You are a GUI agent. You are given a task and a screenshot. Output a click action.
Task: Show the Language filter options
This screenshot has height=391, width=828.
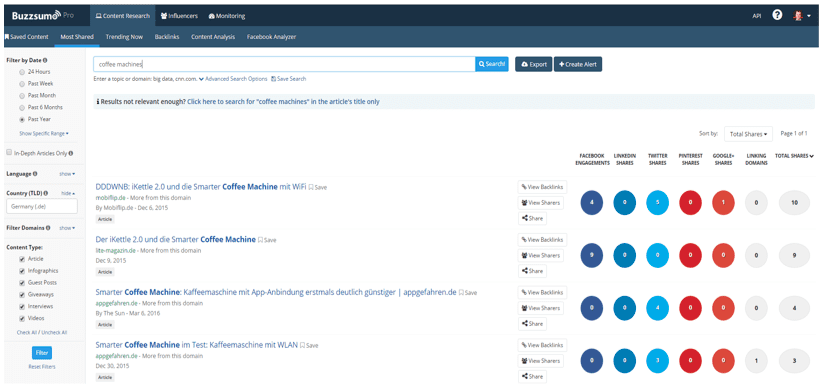(67, 174)
